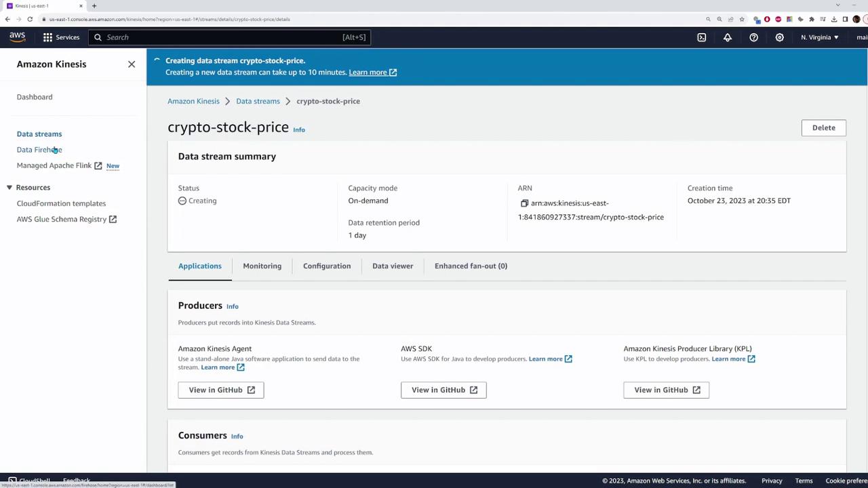This screenshot has height=488, width=868.
Task: Open the Terms link in the footer
Action: [x=804, y=481]
